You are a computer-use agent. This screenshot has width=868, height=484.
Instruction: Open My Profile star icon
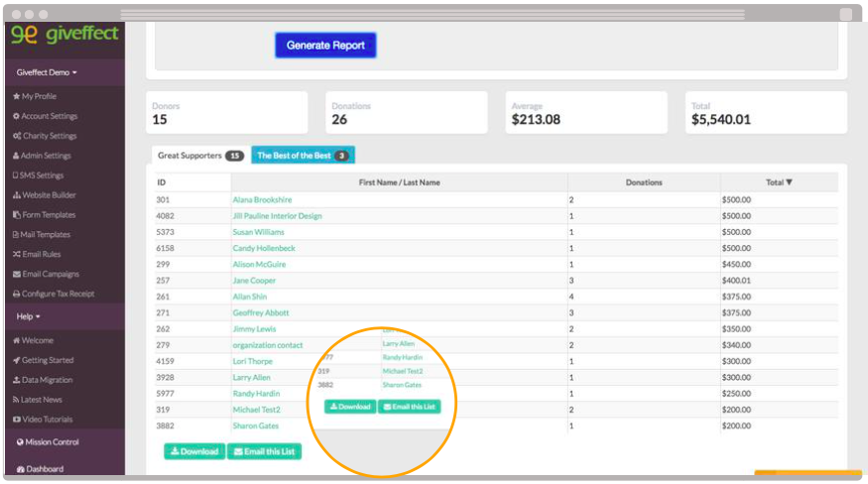pyautogui.click(x=16, y=96)
